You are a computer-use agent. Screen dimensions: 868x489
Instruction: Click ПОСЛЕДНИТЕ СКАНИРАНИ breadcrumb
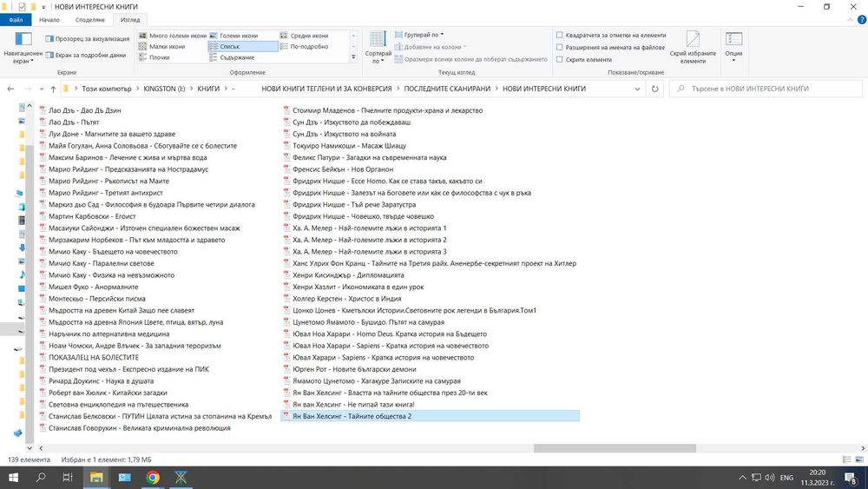point(447,89)
